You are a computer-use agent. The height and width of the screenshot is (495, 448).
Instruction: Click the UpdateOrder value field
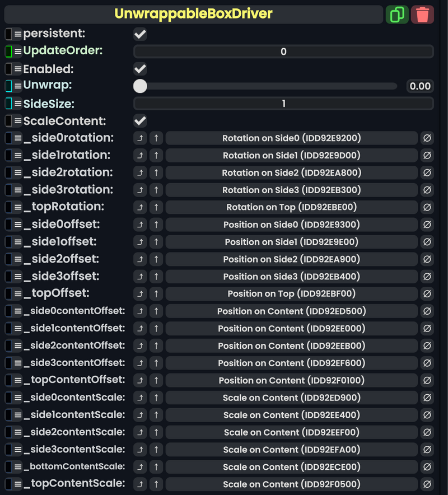coord(283,52)
